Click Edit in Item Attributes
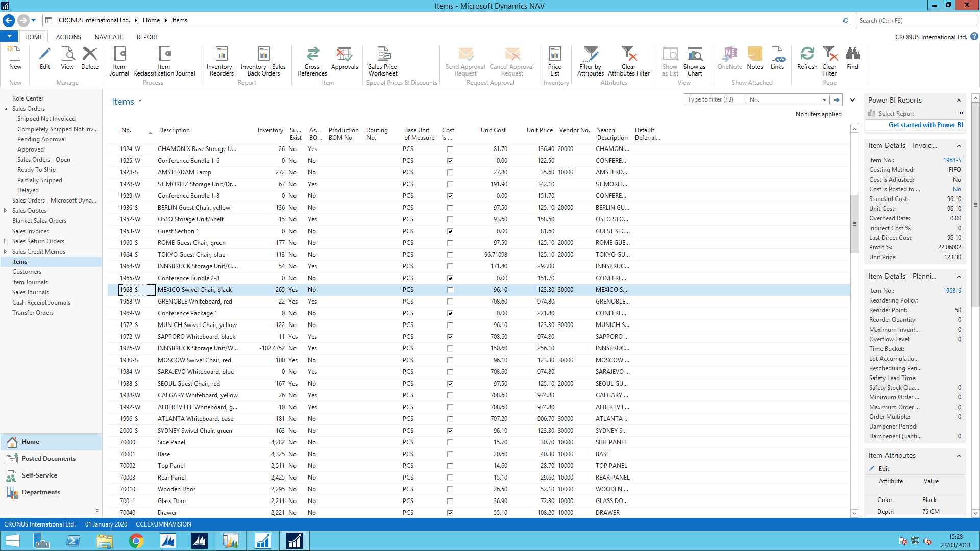 point(884,469)
